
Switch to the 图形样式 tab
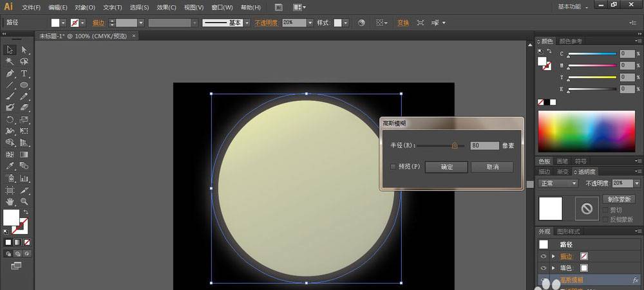pos(568,231)
